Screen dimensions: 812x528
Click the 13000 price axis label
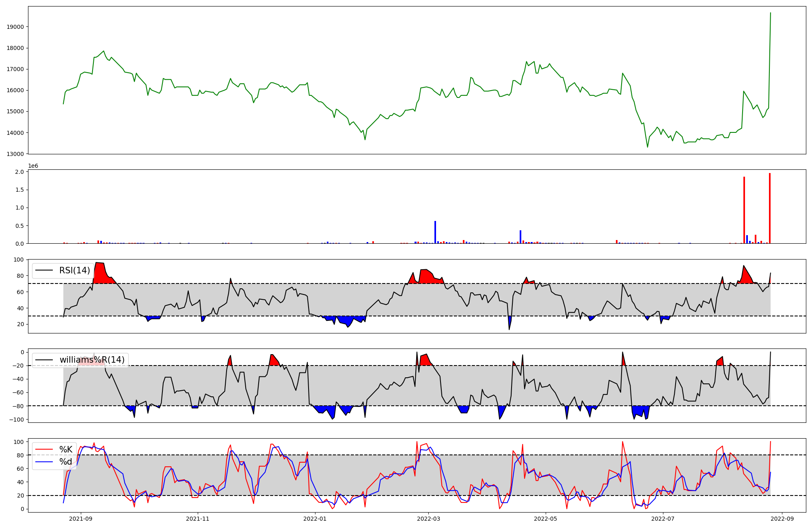[x=15, y=154]
